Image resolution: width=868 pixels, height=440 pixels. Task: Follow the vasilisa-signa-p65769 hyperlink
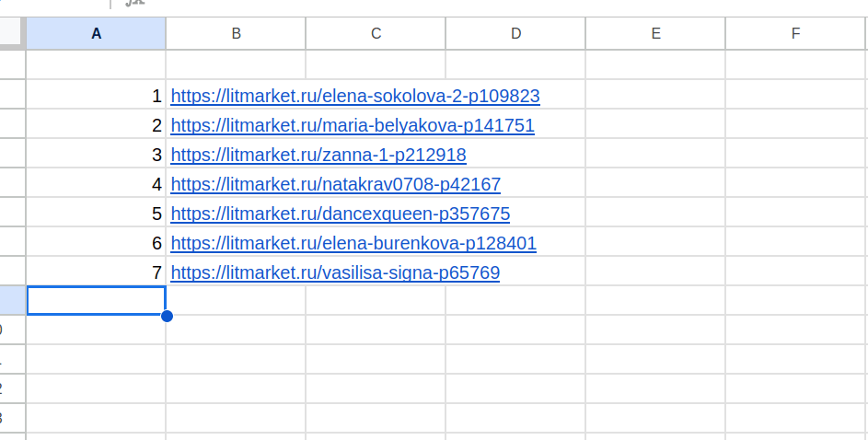coord(335,272)
